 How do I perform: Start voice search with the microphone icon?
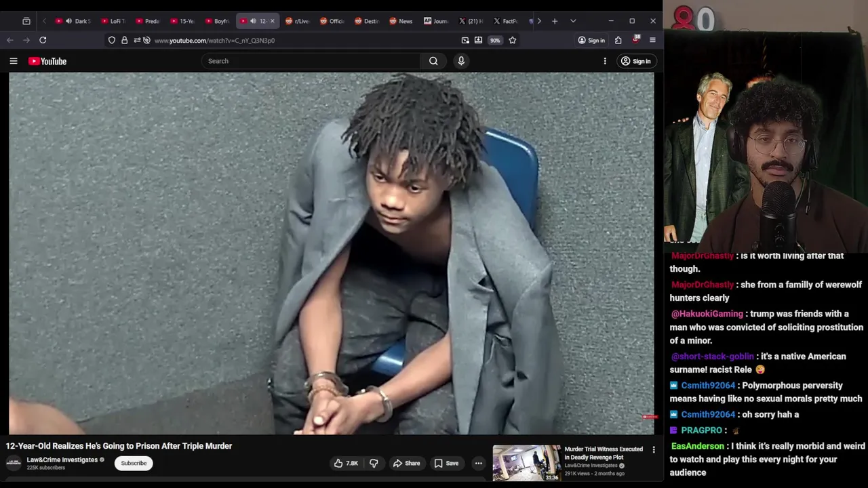(x=461, y=61)
